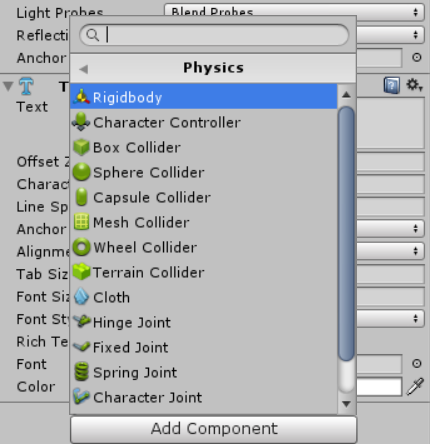Click the Mesh Collider grid icon

[81, 222]
